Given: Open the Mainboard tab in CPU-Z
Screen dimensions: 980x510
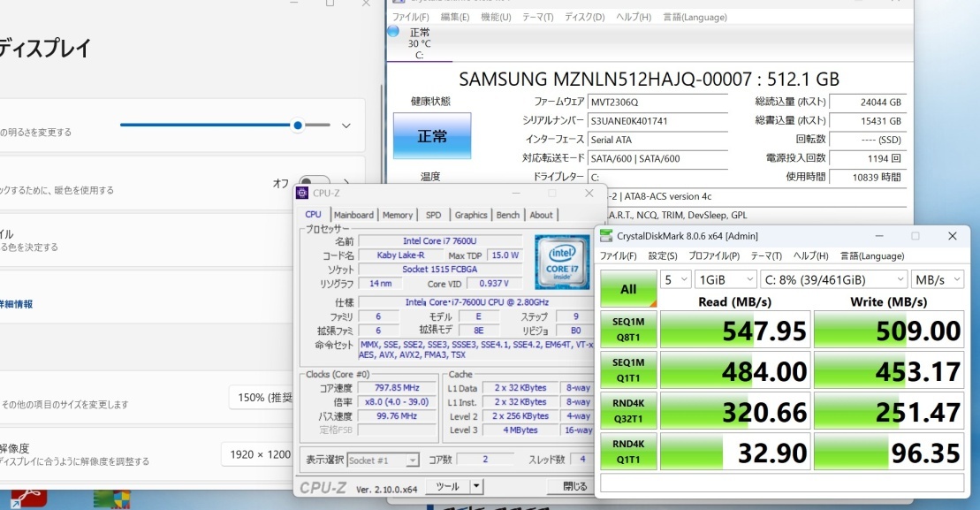Looking at the screenshot, I should click(353, 215).
